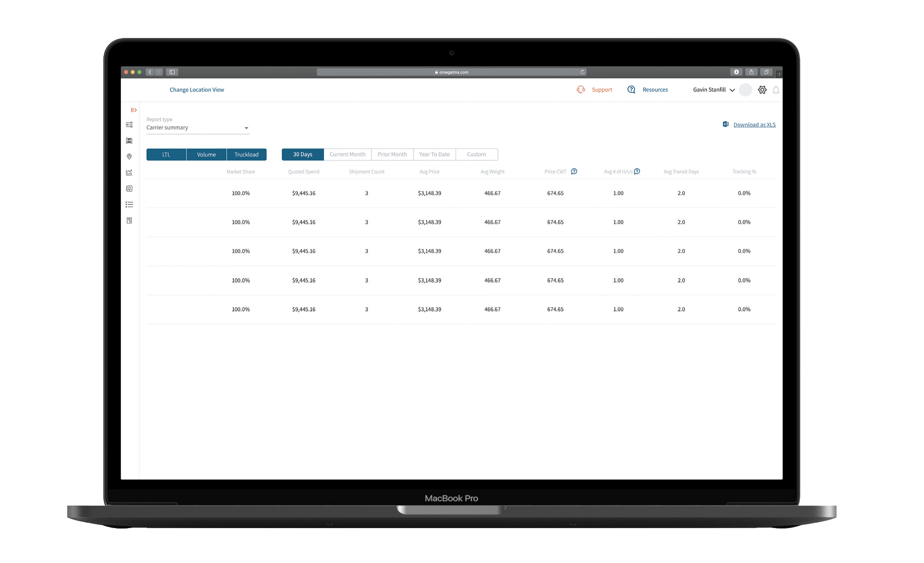Select the Custom date range tab
Image resolution: width=924 pixels, height=563 pixels.
point(477,155)
